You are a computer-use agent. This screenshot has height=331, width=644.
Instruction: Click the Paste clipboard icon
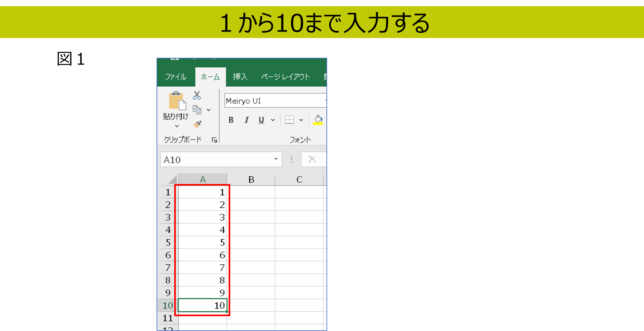[x=177, y=101]
